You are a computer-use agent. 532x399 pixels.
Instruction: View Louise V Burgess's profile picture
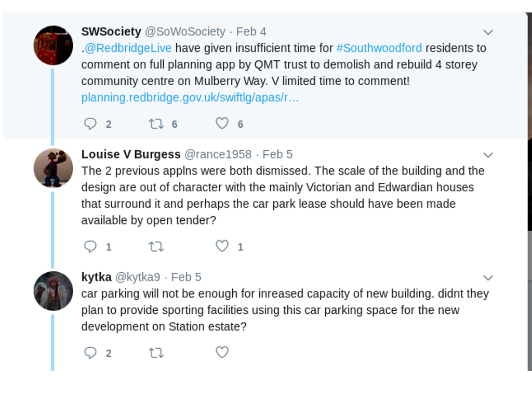coord(53,168)
